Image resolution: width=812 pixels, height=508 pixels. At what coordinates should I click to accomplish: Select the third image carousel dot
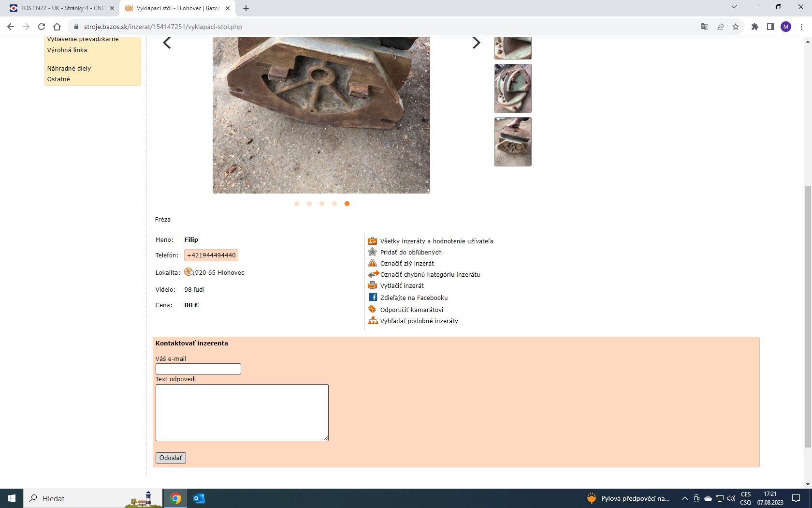tap(322, 204)
